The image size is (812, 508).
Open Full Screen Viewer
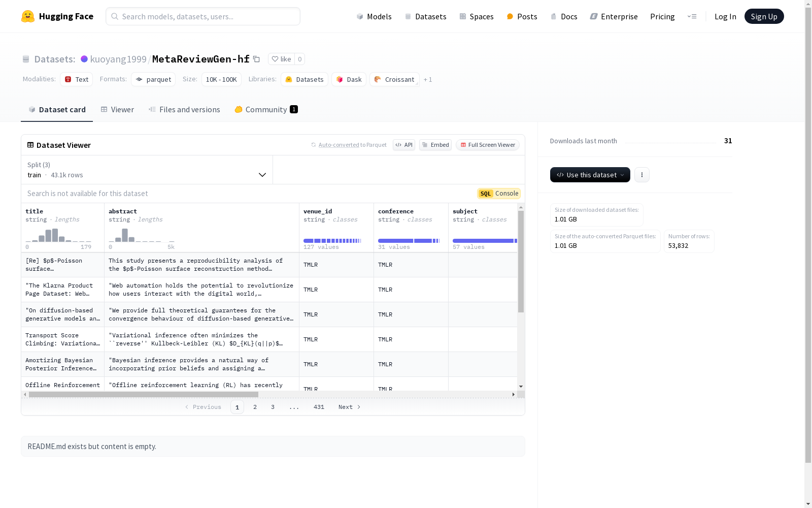[x=488, y=145]
